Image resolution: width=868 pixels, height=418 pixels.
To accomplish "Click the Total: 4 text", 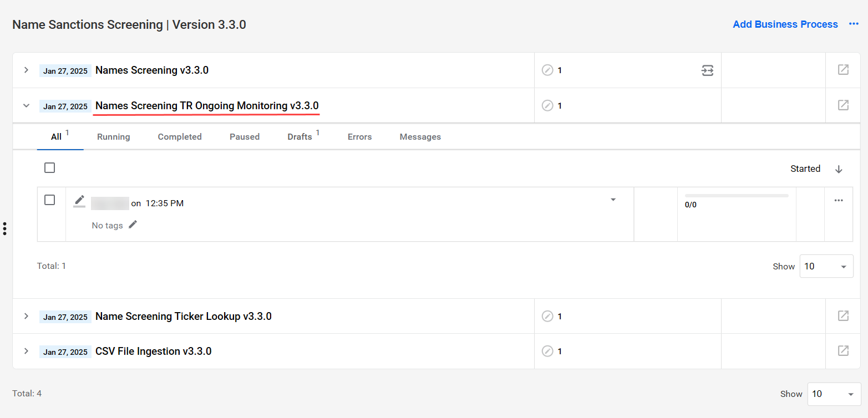I will (27, 394).
